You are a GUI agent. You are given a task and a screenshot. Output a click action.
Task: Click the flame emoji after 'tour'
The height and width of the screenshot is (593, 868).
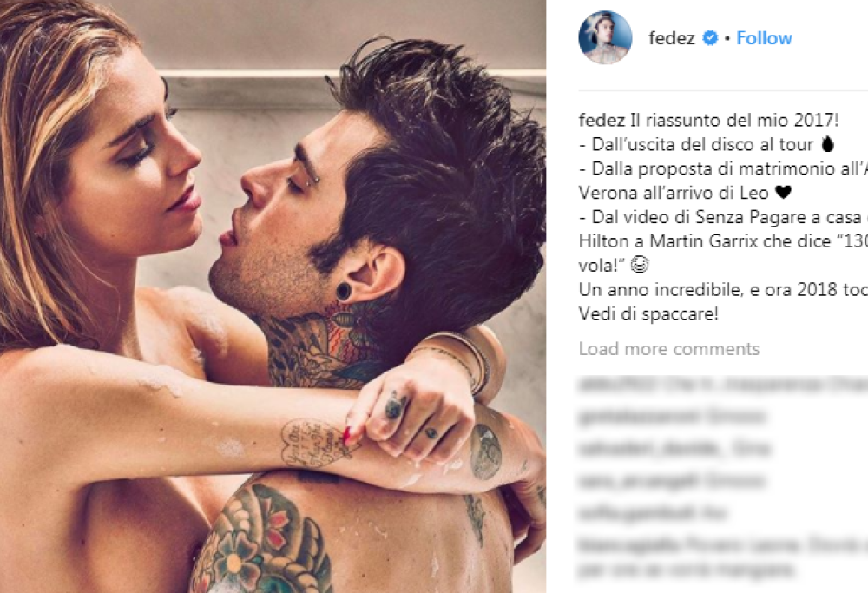click(827, 144)
